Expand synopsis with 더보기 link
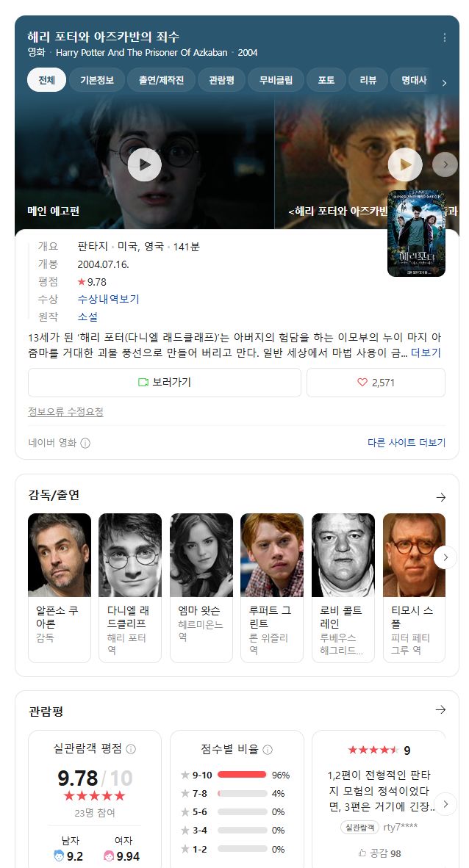469x868 pixels. (426, 352)
